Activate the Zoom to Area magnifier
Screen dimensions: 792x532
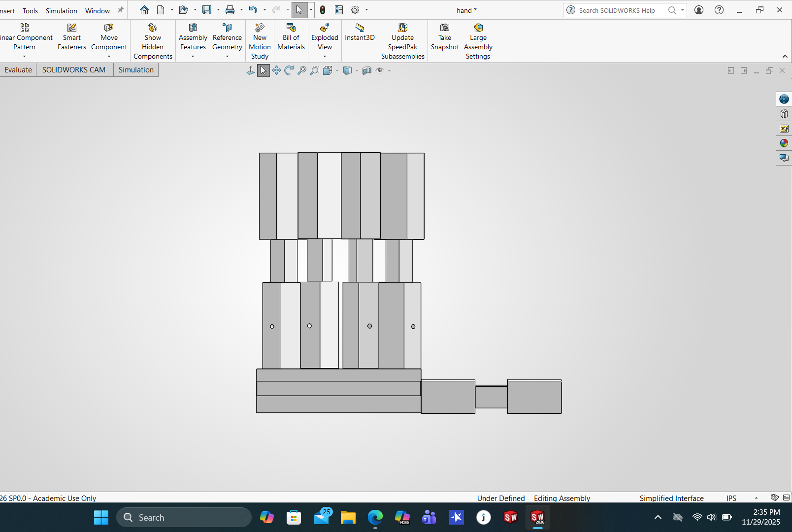point(314,70)
